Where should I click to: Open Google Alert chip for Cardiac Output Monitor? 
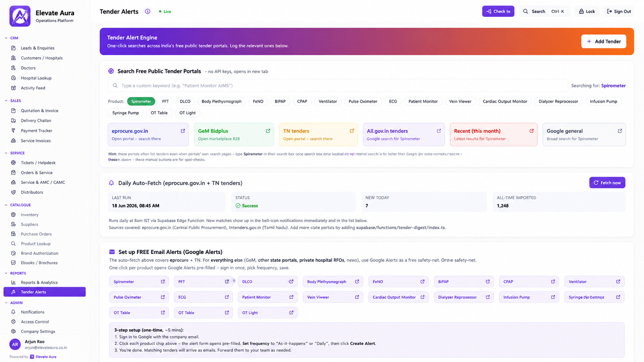[398, 297]
